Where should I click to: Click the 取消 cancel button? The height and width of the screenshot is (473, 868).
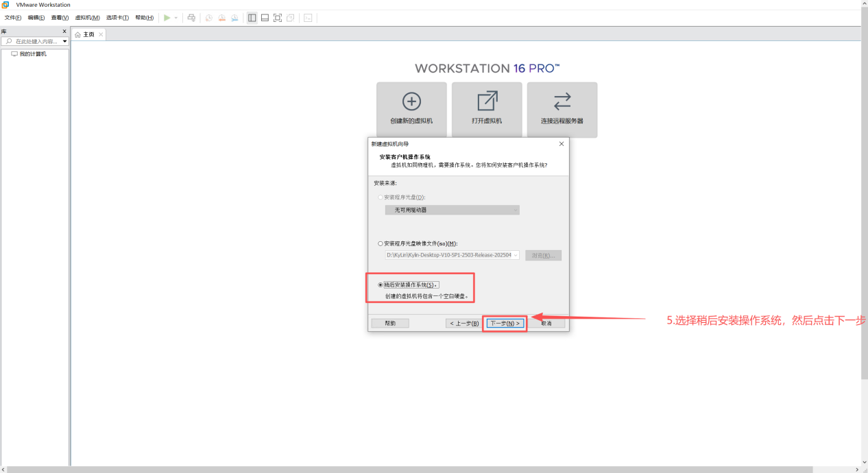[546, 323]
